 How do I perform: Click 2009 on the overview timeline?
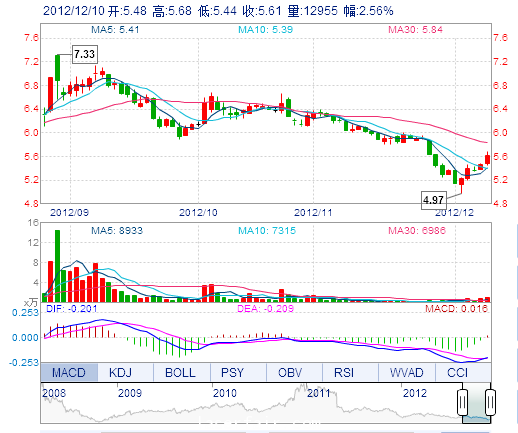130,393
